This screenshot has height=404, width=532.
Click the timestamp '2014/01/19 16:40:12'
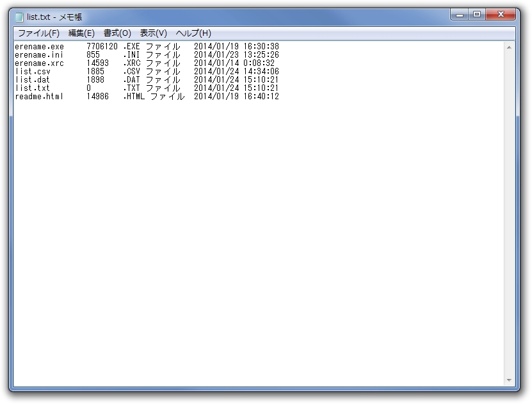coord(236,96)
